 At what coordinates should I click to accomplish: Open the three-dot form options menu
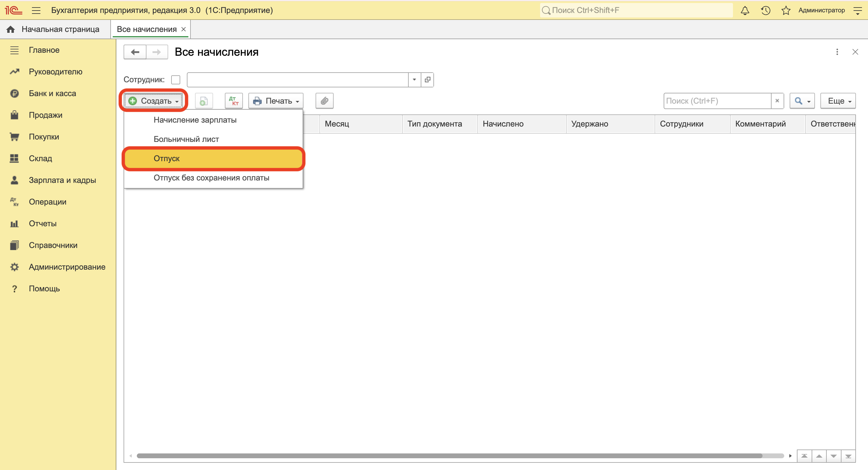point(837,52)
